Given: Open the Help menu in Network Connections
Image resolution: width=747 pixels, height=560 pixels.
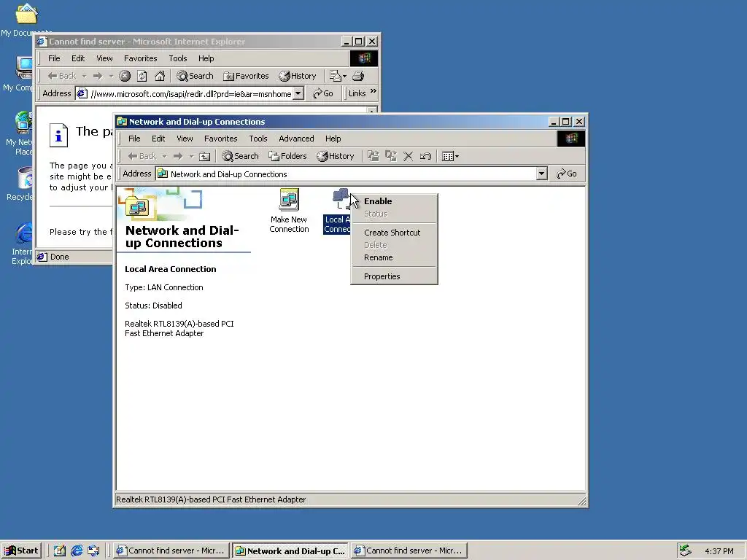Looking at the screenshot, I should [333, 139].
